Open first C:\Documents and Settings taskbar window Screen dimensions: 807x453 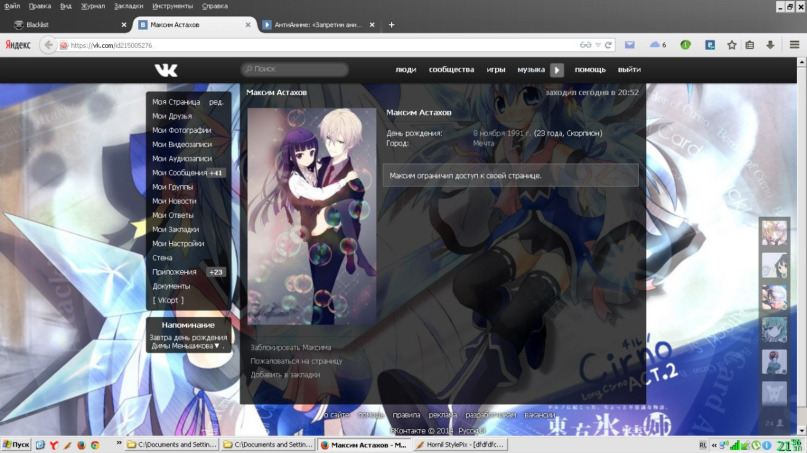point(172,445)
